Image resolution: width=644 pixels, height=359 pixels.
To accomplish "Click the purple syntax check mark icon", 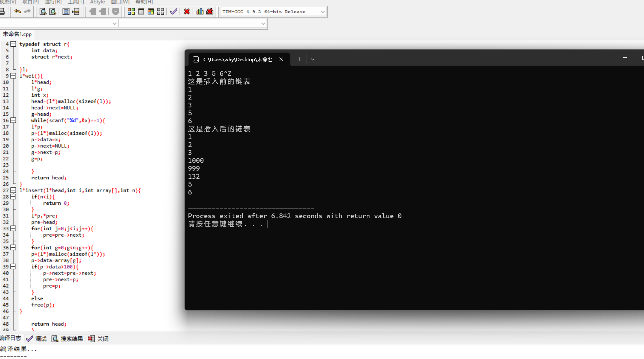I will pyautogui.click(x=174, y=12).
